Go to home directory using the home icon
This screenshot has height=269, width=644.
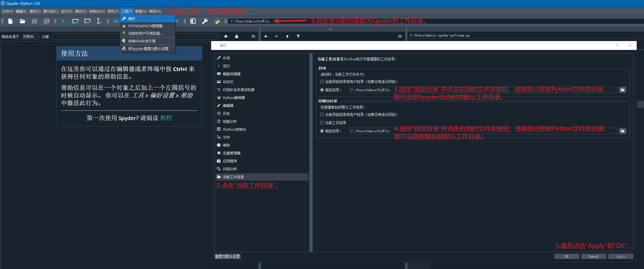[x=226, y=36]
